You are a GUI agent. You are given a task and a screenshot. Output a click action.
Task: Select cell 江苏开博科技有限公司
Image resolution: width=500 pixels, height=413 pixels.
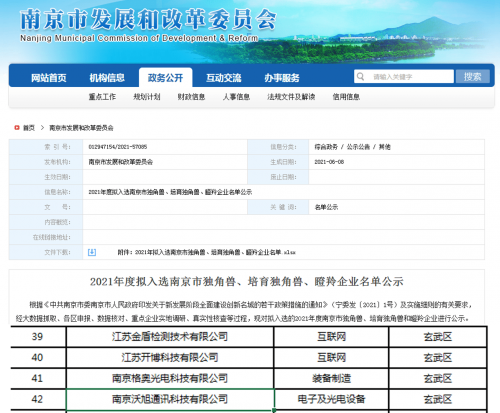click(x=170, y=358)
